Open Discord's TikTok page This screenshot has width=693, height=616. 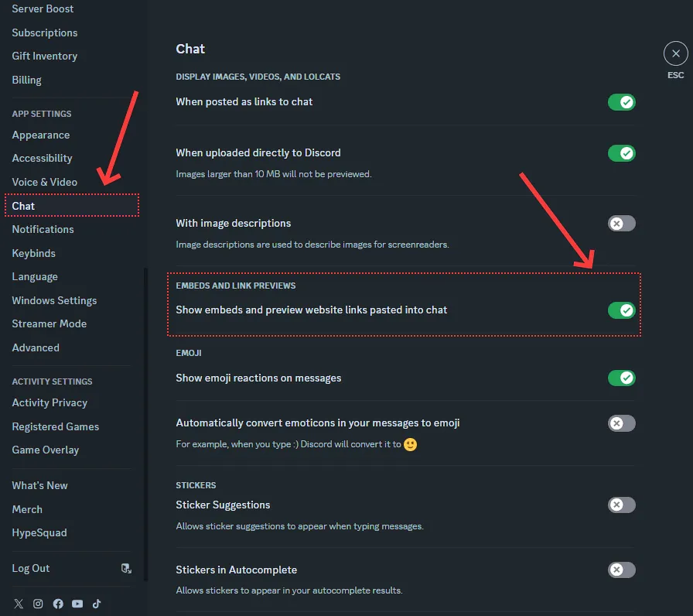(x=97, y=604)
